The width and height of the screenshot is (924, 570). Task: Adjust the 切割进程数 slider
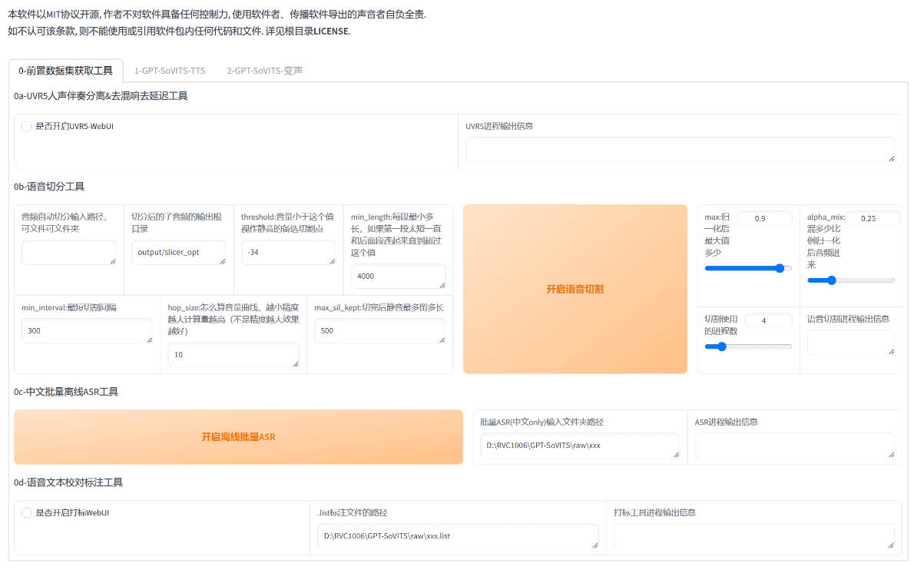point(749,346)
